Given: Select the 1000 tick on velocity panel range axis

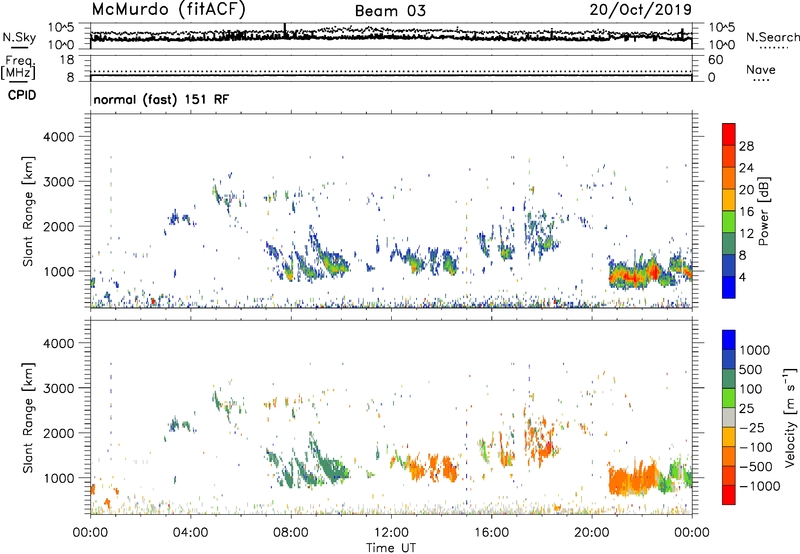Looking at the screenshot, I should point(59,478).
